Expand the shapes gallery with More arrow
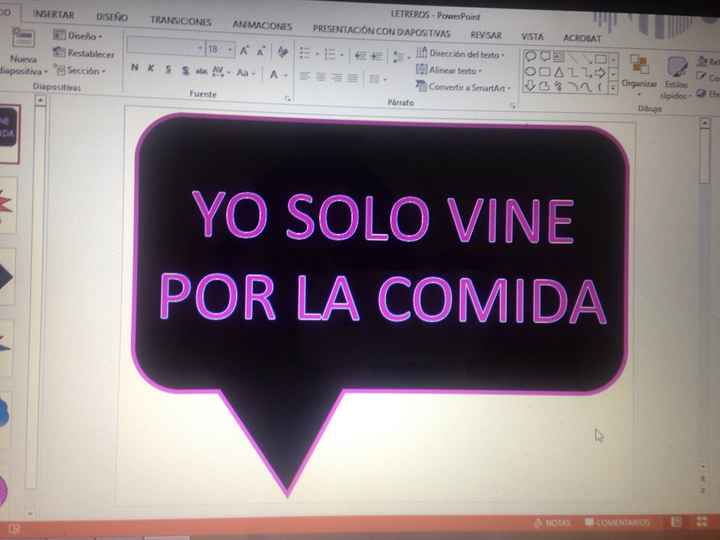 click(613, 87)
